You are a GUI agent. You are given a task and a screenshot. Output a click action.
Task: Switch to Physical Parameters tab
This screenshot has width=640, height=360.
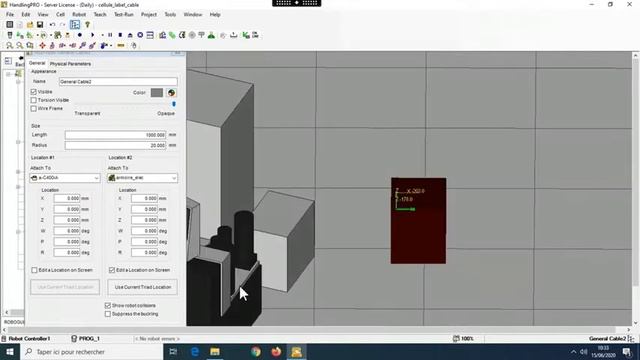click(70, 64)
